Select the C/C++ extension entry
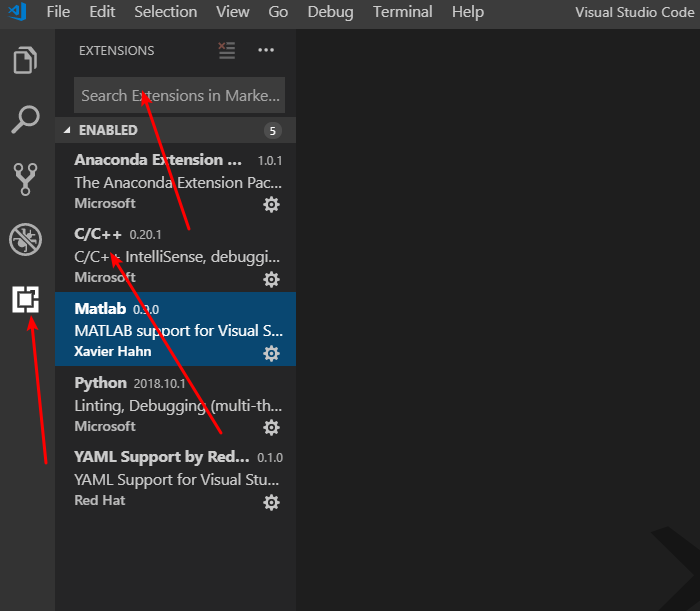This screenshot has width=700, height=611. (175, 255)
